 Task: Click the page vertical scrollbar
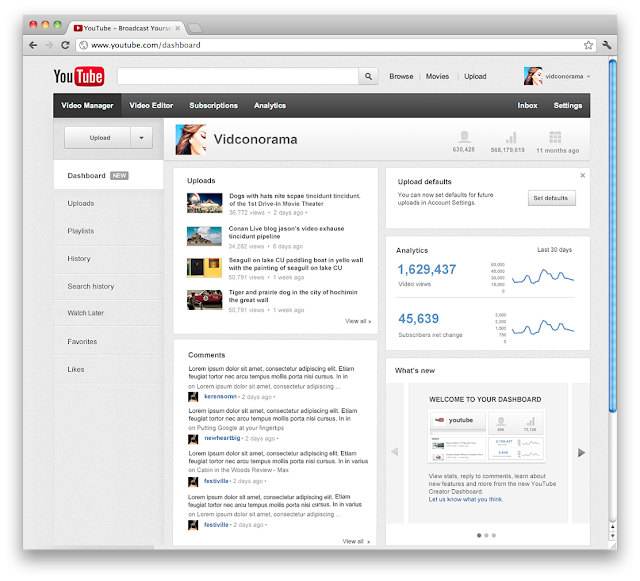coord(612,237)
